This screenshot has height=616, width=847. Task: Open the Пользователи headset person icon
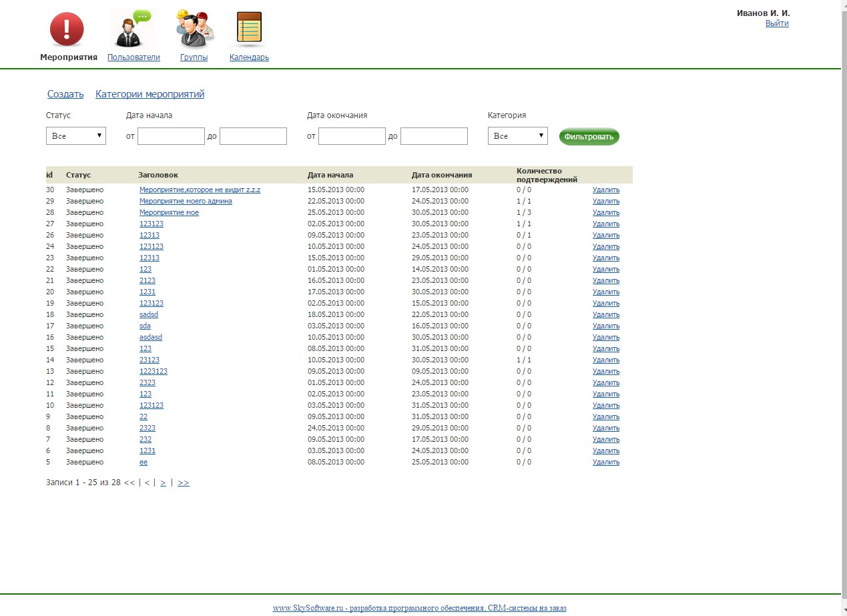click(131, 29)
